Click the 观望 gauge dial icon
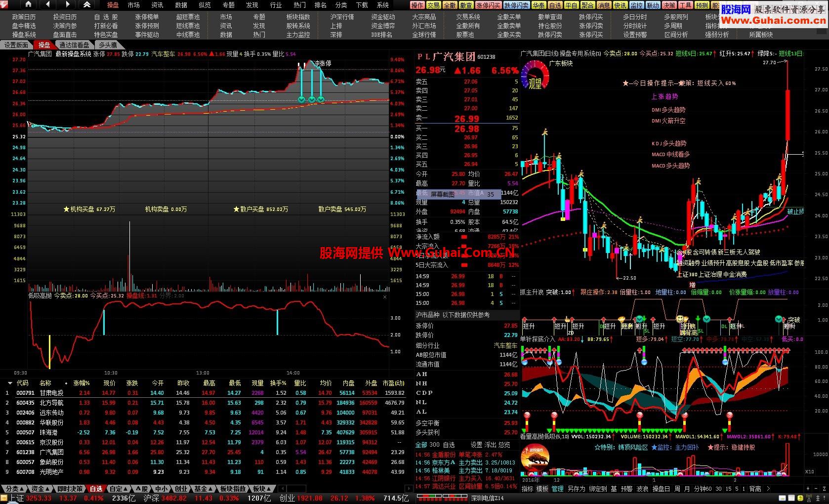This screenshot has width=829, height=504. pos(535,75)
